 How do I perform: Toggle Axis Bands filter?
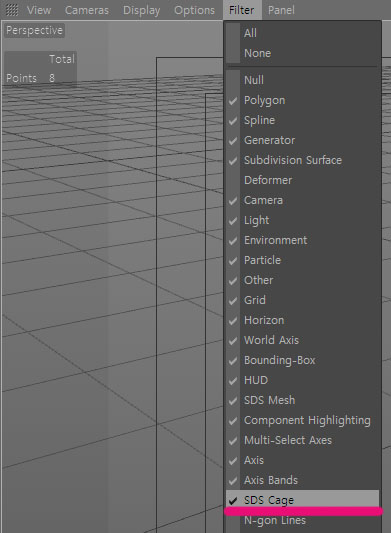pos(303,480)
